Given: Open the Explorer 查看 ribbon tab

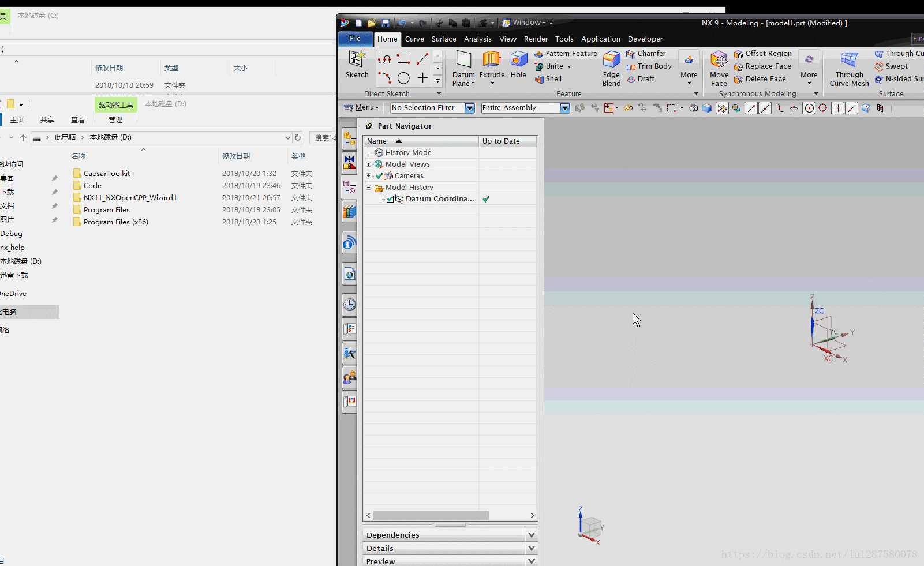Looking at the screenshot, I should click(78, 120).
